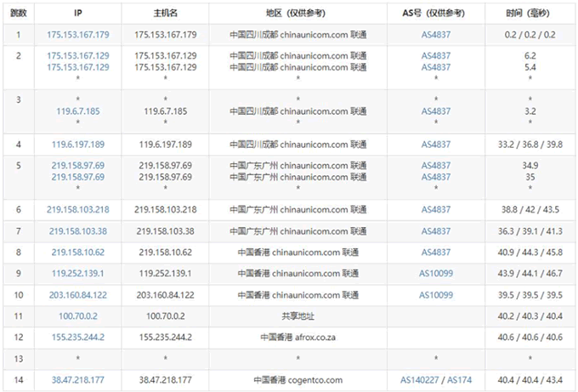
Task: Open the AS140227 link in hop 14
Action: [420, 380]
